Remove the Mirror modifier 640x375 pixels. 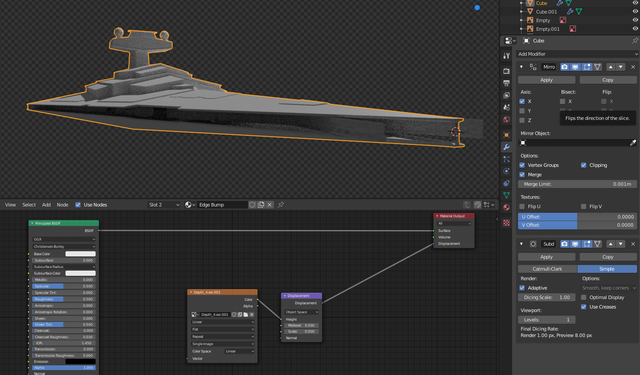[x=633, y=67]
